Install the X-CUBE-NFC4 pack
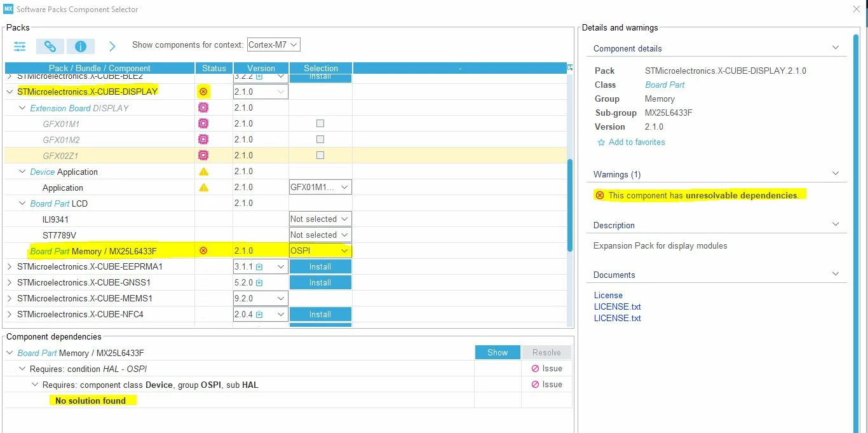Viewport: 868px width, 433px height. pos(320,314)
